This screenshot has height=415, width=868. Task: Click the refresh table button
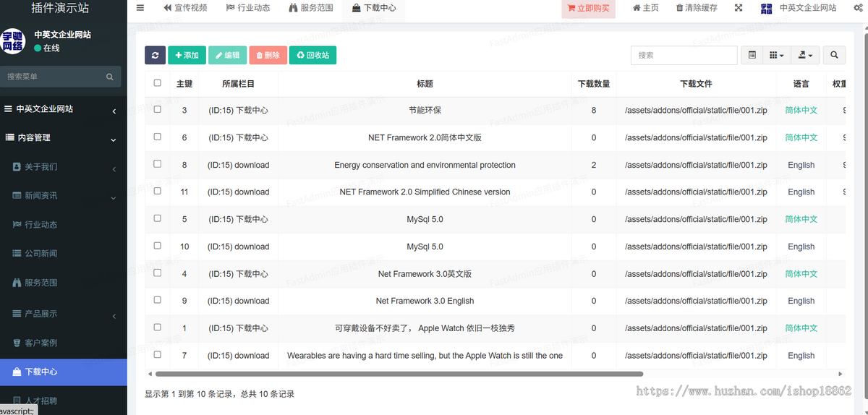(x=155, y=55)
